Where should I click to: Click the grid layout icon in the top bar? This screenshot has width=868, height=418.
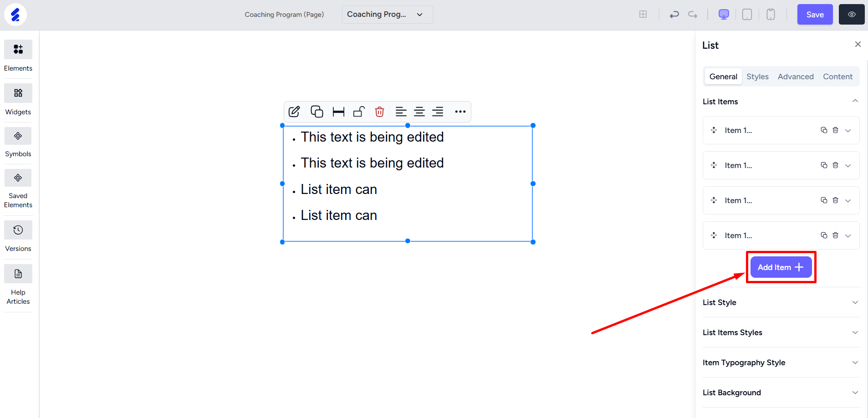pos(643,15)
